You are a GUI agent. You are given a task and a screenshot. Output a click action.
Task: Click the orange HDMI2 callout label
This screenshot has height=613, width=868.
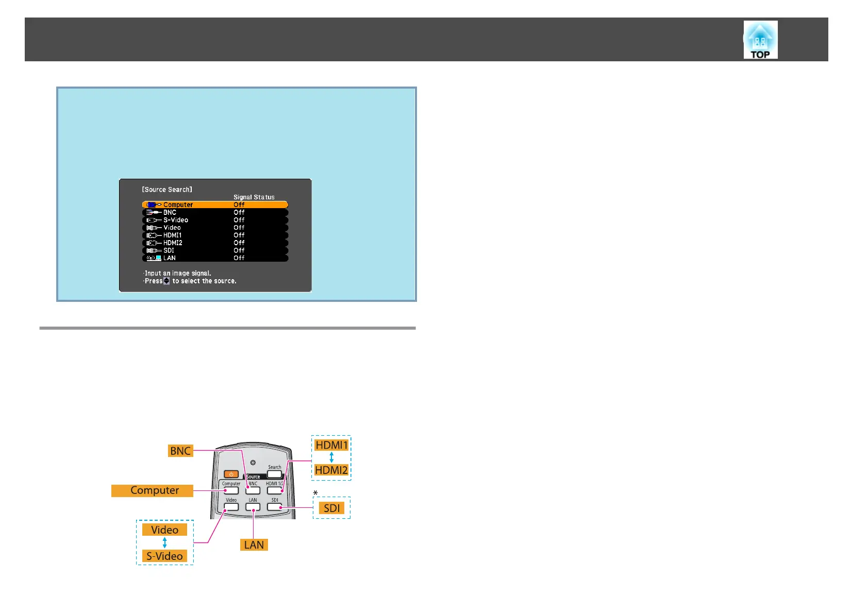tap(331, 470)
